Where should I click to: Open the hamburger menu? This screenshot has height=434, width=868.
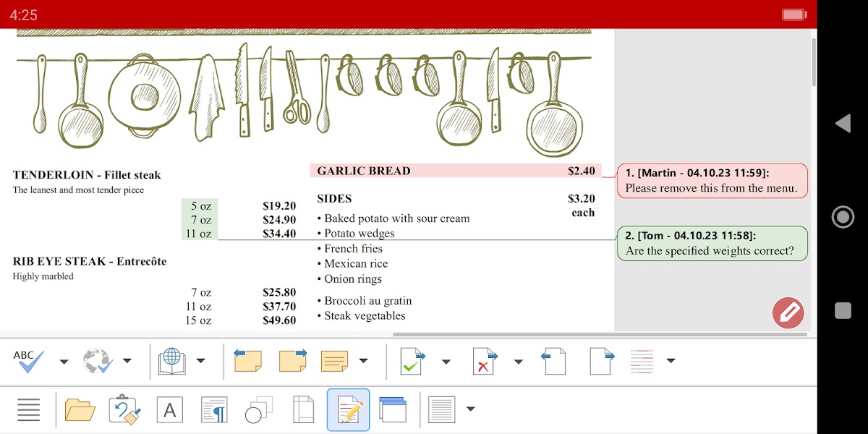point(28,409)
